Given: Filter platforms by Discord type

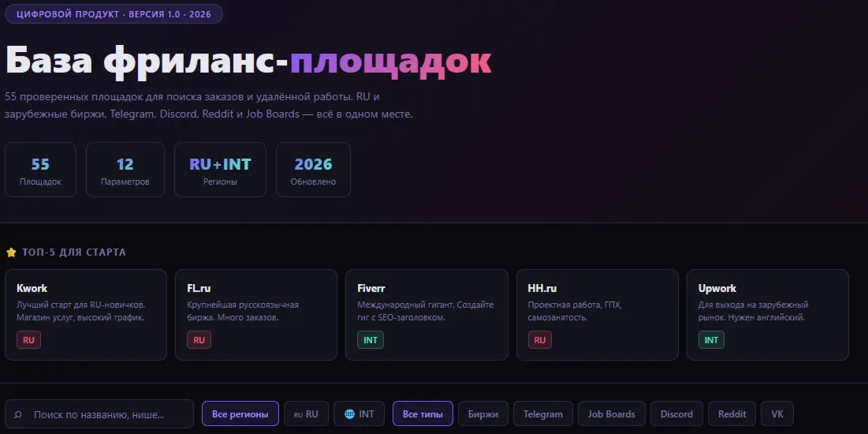Looking at the screenshot, I should coord(676,414).
